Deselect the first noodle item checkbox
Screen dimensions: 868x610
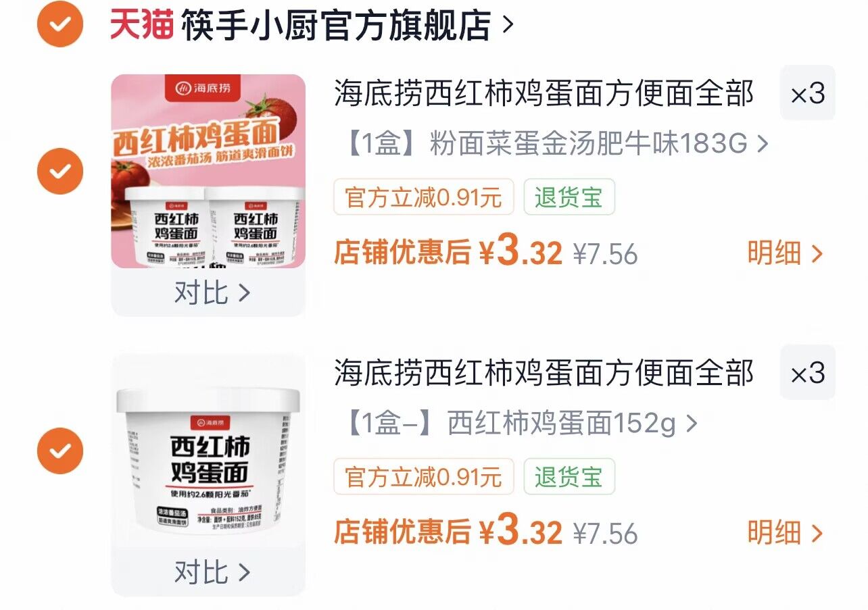(60, 171)
